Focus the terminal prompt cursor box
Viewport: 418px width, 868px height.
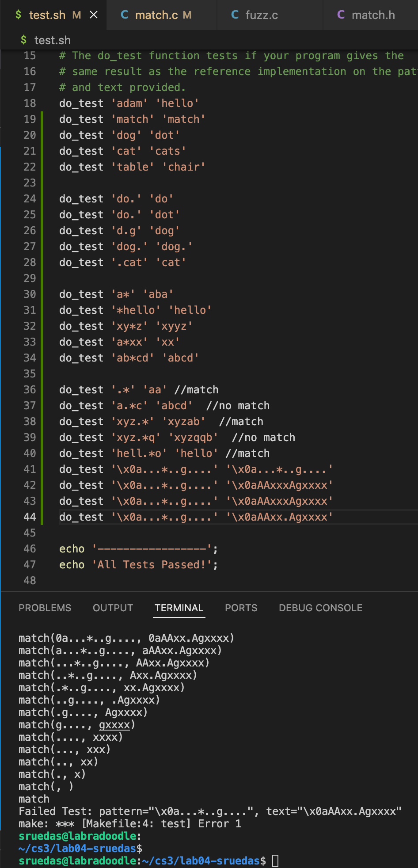(x=275, y=861)
